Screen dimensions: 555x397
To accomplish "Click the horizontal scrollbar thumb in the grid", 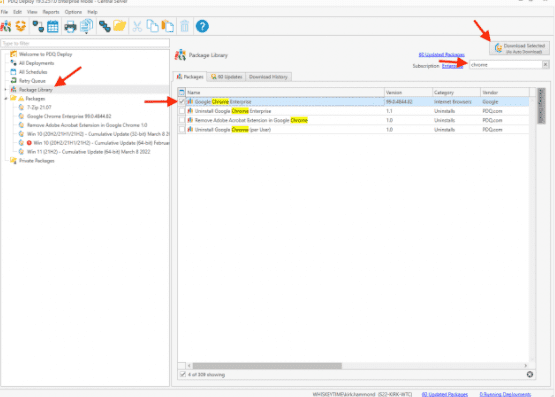I will tap(267, 366).
